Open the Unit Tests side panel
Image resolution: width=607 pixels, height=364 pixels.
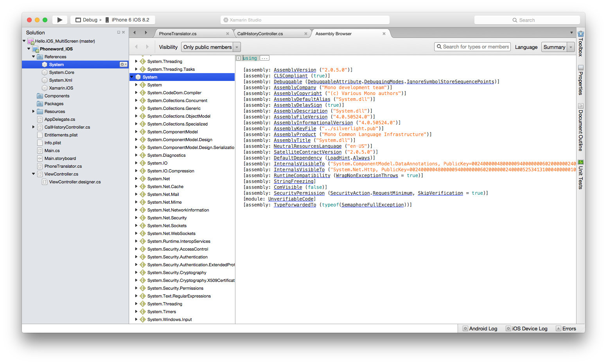(x=580, y=175)
